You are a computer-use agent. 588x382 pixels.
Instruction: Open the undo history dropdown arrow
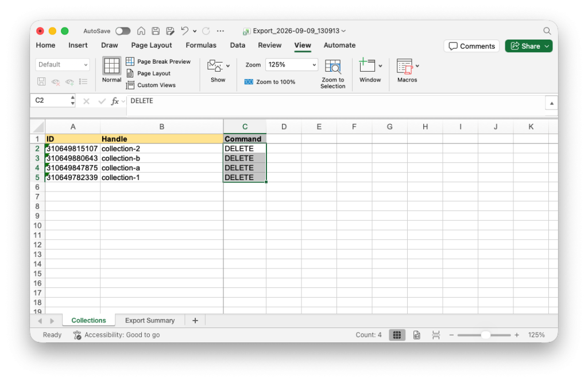point(195,31)
